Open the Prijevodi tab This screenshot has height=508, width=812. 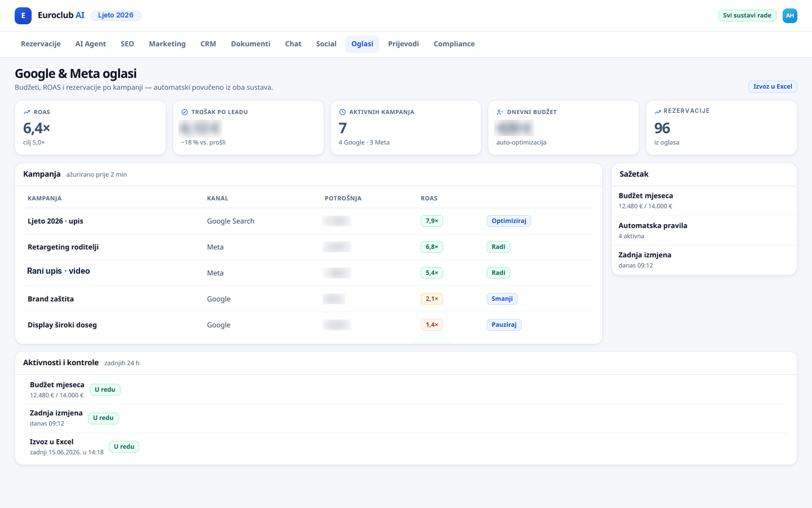403,44
